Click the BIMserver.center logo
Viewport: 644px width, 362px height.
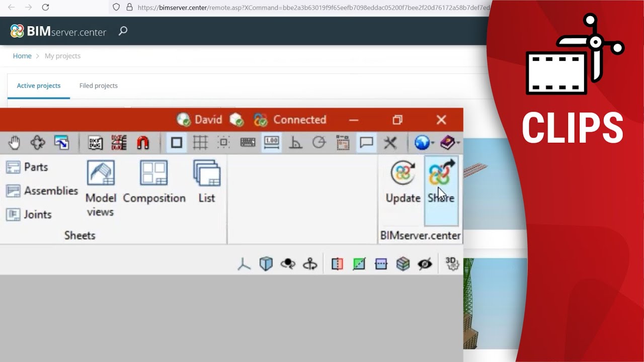[x=58, y=32]
